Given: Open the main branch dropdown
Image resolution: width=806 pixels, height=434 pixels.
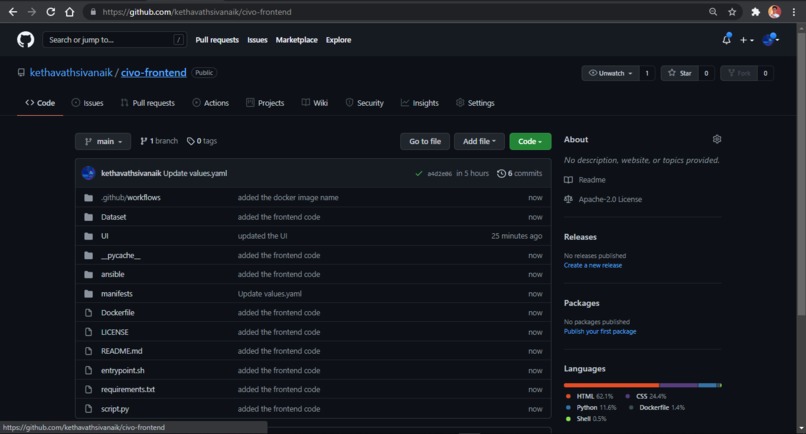Looking at the screenshot, I should point(103,141).
